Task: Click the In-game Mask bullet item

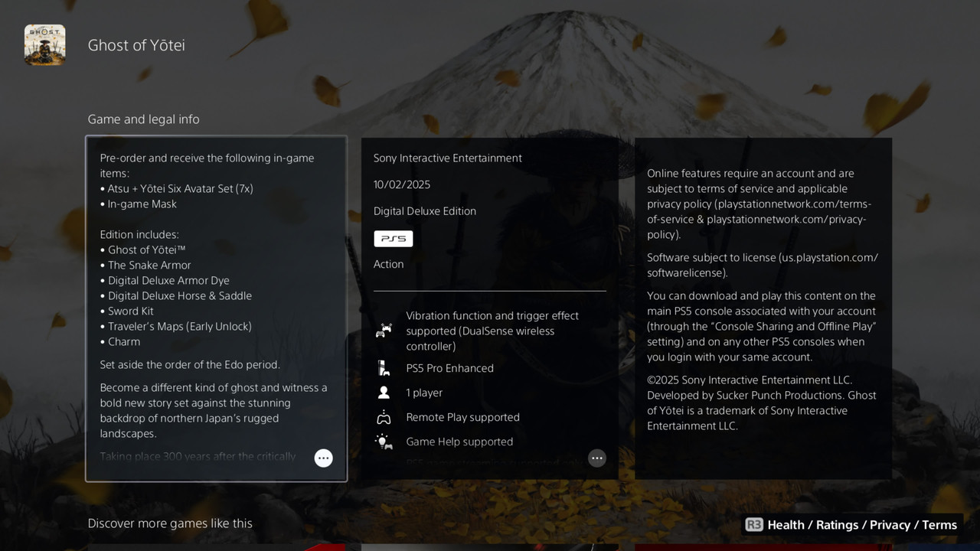Action: [x=139, y=204]
